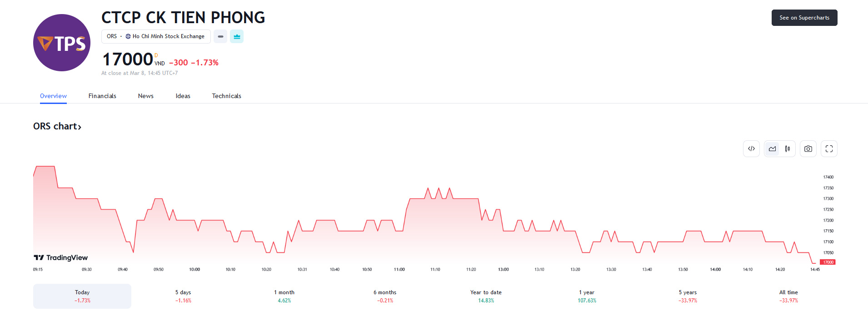868x321 pixels.
Task: Click the TPS company logo
Action: (62, 43)
